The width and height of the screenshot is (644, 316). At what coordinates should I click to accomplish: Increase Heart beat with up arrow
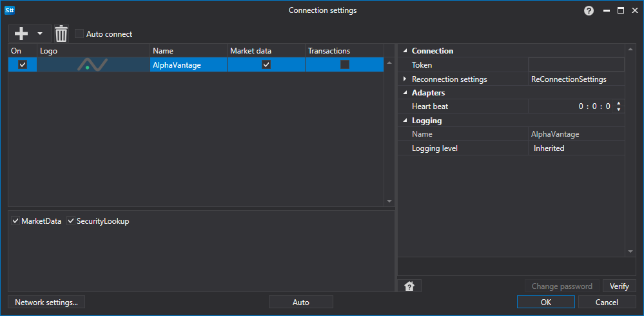pyautogui.click(x=618, y=104)
